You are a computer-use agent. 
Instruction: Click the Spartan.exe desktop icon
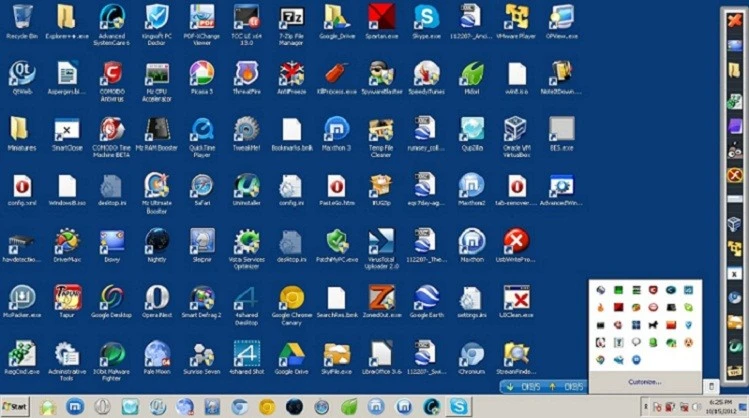[x=381, y=21]
